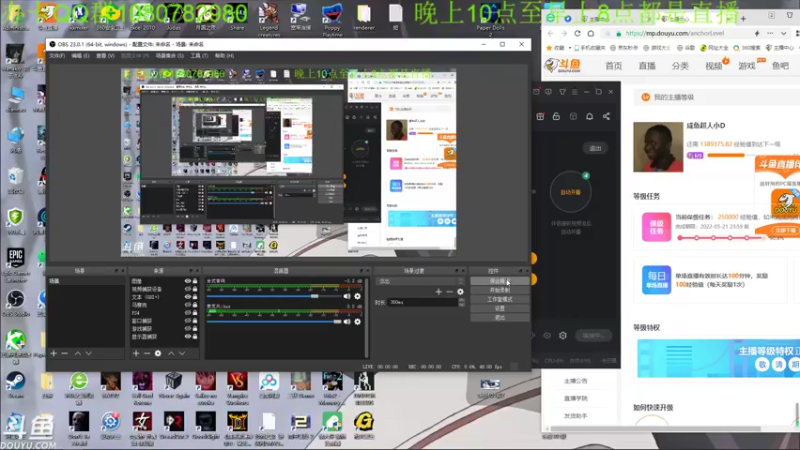This screenshot has height=450, width=800.
Task: Remove the scene transition with the minus icon
Action: coord(449,292)
